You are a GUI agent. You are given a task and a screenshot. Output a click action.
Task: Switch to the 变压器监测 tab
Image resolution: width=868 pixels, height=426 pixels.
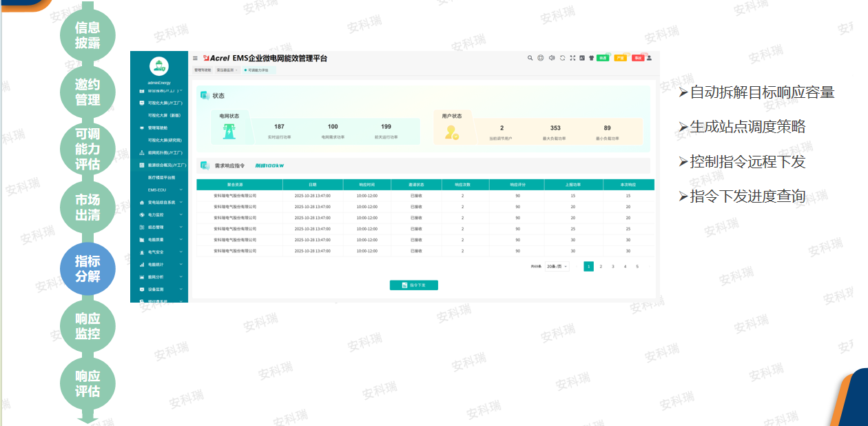tap(226, 70)
